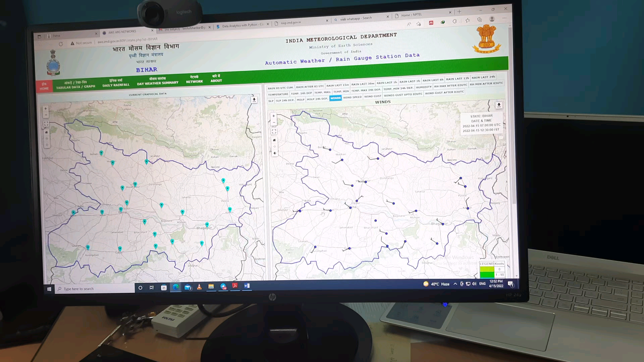The height and width of the screenshot is (362, 644).
Task: Select RAIN 03 UTC CUM. parameter
Action: pyautogui.click(x=280, y=88)
